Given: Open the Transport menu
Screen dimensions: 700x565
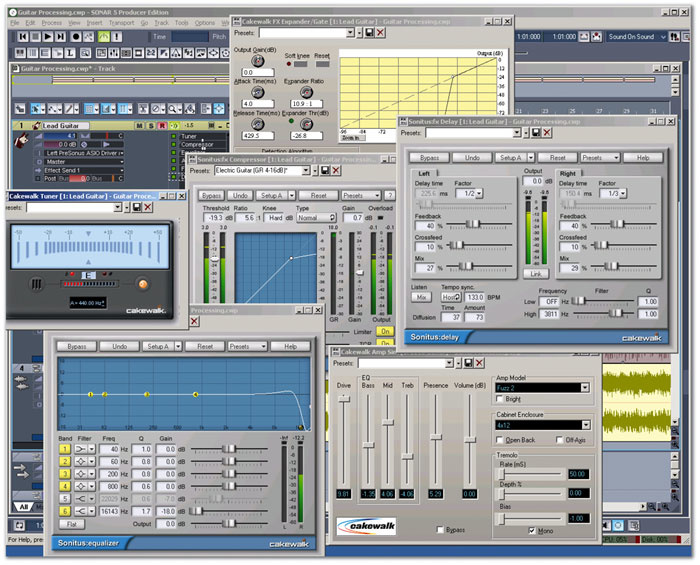Looking at the screenshot, I should 121,23.
